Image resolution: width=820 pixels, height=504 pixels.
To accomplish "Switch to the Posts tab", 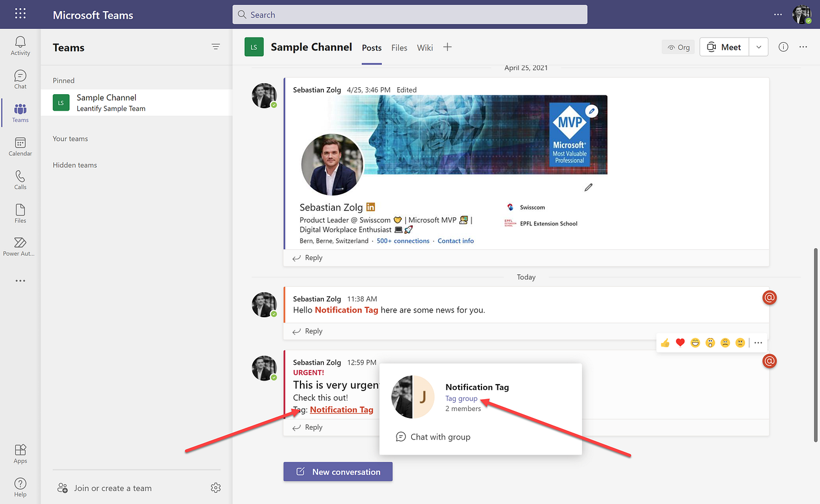I will click(372, 48).
